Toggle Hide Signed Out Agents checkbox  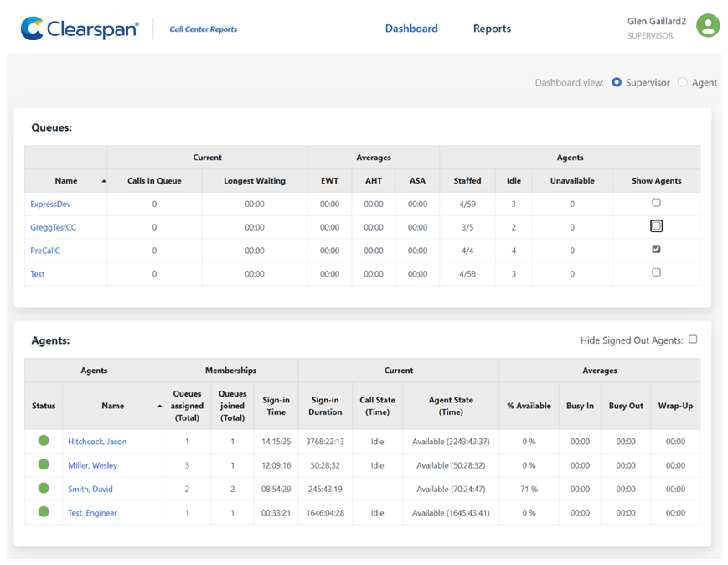tap(693, 340)
